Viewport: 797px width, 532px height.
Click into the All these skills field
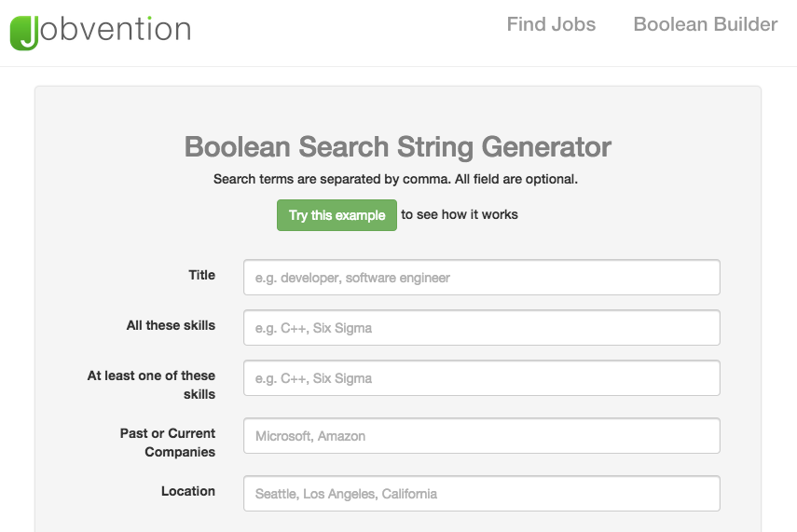pos(481,328)
